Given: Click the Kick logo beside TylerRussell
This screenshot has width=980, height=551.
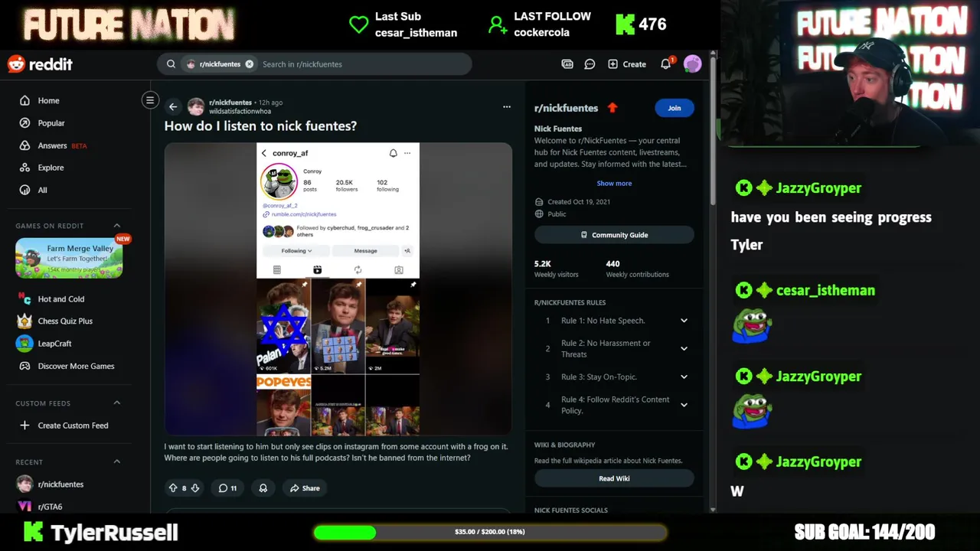Looking at the screenshot, I should 33,532.
